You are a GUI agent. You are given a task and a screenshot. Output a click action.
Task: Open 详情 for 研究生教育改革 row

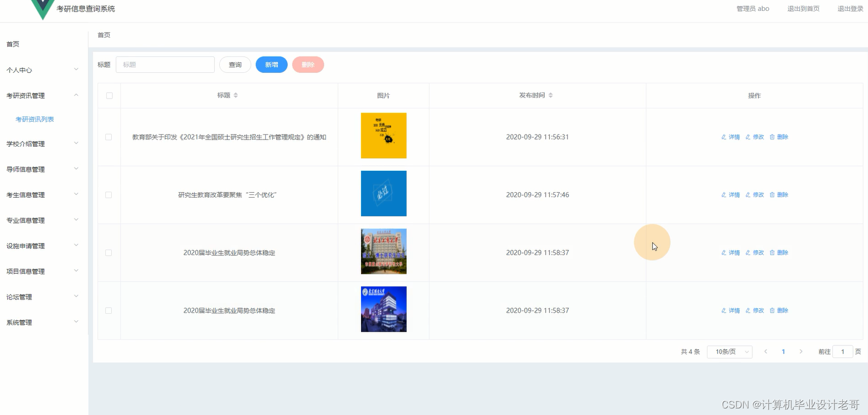pos(730,195)
